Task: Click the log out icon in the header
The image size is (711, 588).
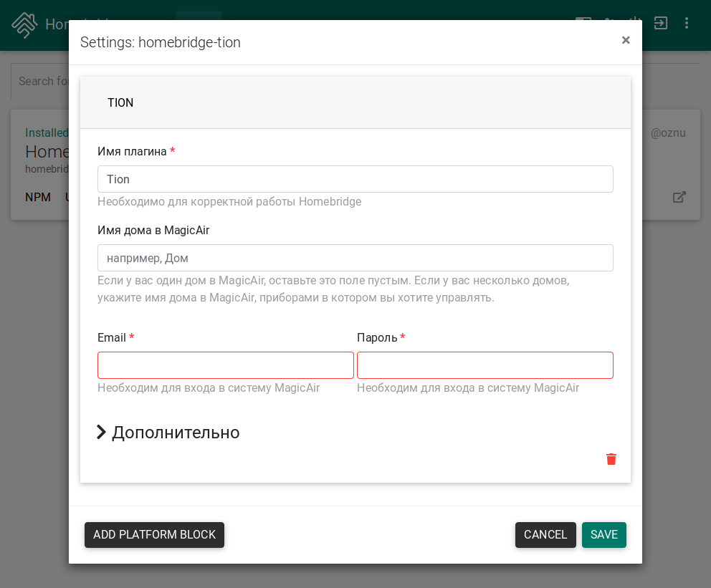Action: pyautogui.click(x=661, y=23)
